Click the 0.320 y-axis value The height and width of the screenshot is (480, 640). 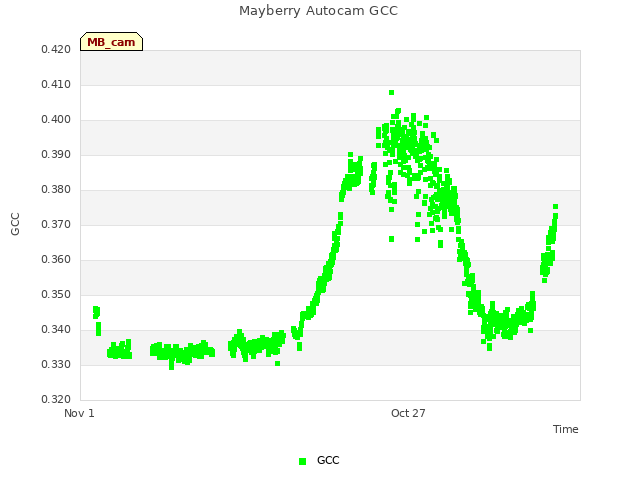tap(56, 399)
